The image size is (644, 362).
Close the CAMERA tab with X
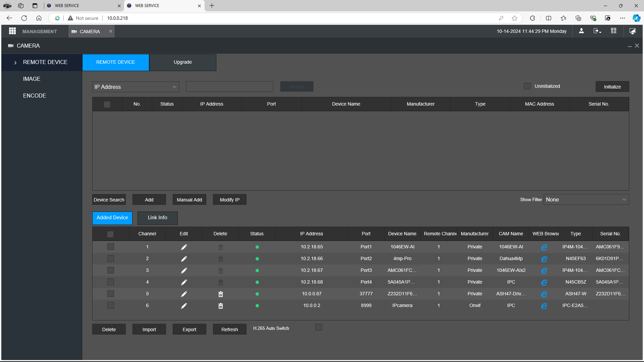110,31
